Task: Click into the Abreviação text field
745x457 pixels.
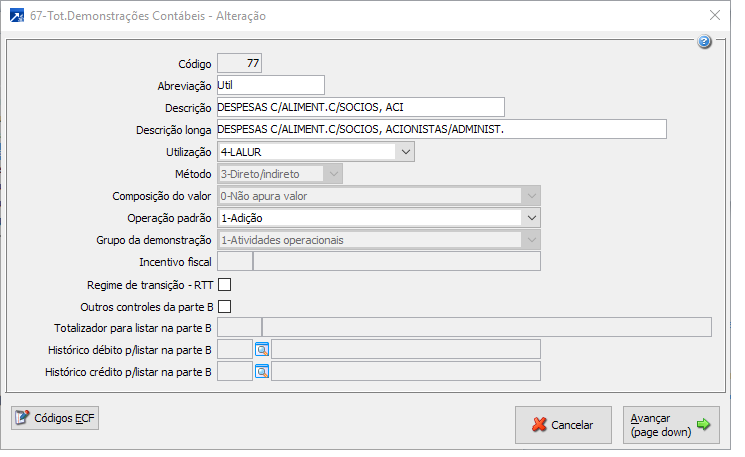Action: (x=270, y=86)
